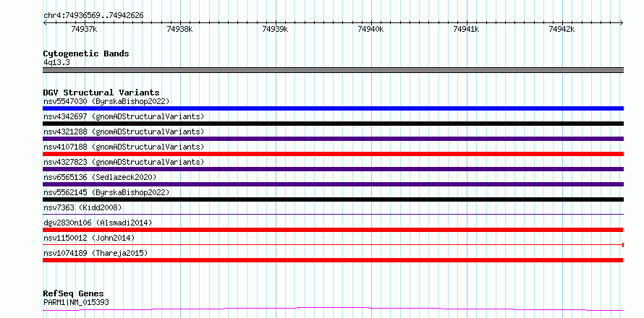Click the purple nsv4327823 variant bar
The width and height of the screenshot is (644, 318).
[x=333, y=169]
